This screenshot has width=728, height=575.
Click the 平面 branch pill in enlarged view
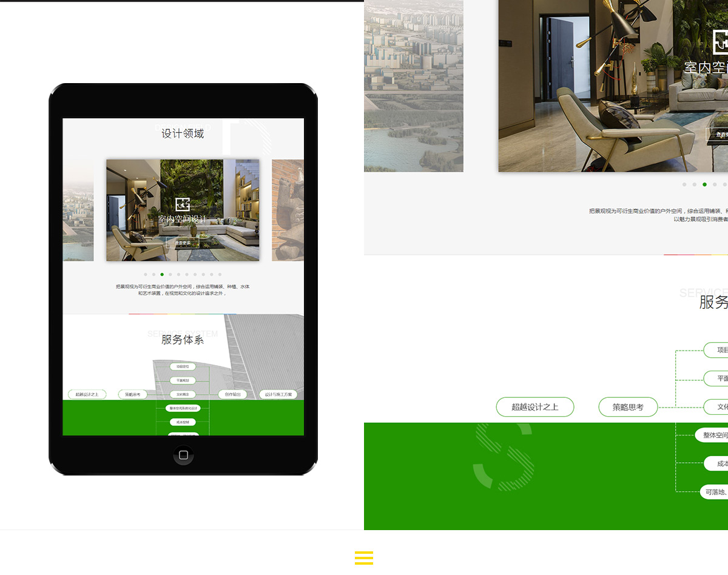pyautogui.click(x=716, y=378)
